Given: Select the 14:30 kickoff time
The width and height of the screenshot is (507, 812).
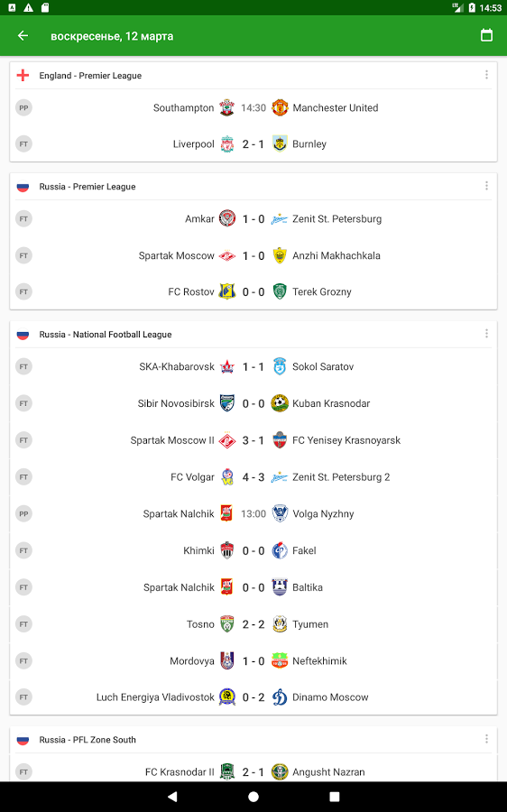Looking at the screenshot, I should click(x=253, y=107).
